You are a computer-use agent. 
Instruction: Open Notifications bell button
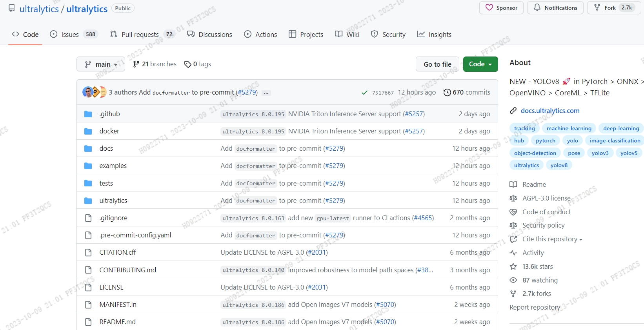555,8
